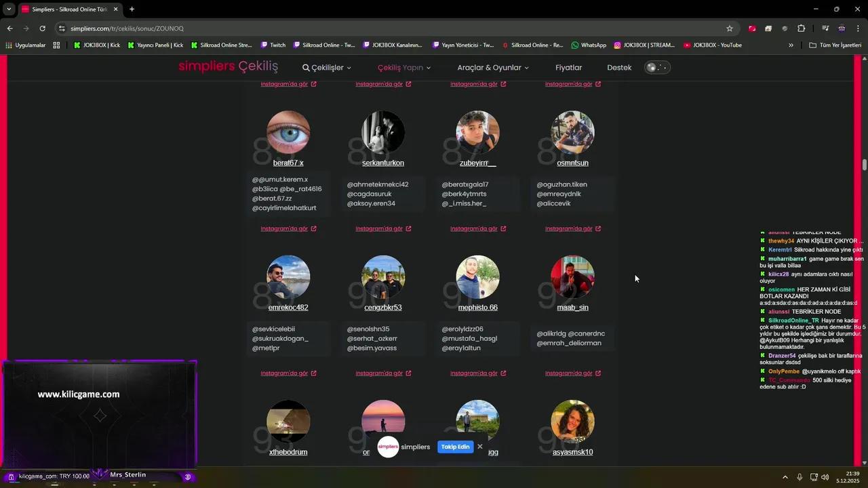Click the mephisto.66 username link
Viewport: 868px width, 488px height.
[x=478, y=308]
